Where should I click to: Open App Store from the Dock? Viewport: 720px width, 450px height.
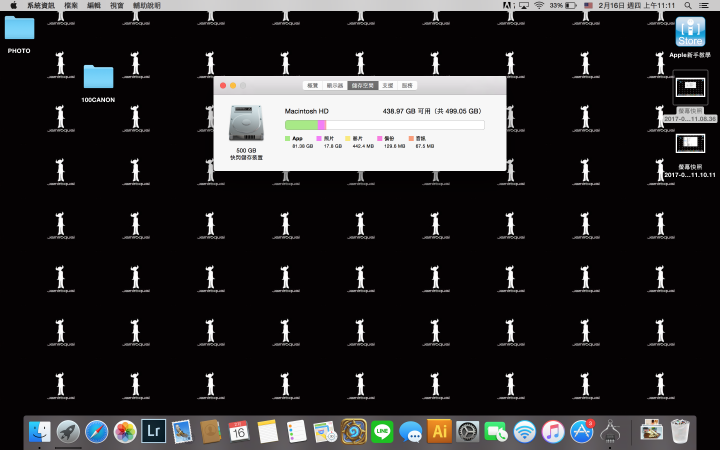point(582,431)
